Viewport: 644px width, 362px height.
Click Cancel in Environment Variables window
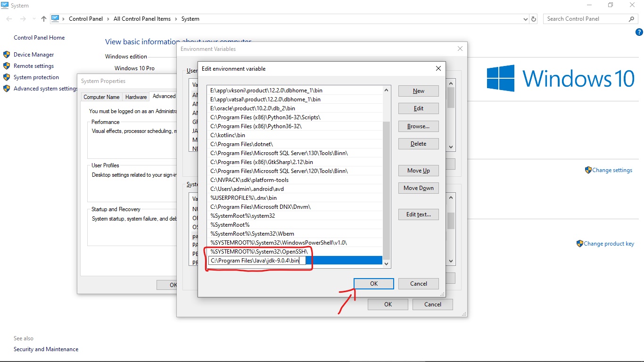[x=433, y=304]
